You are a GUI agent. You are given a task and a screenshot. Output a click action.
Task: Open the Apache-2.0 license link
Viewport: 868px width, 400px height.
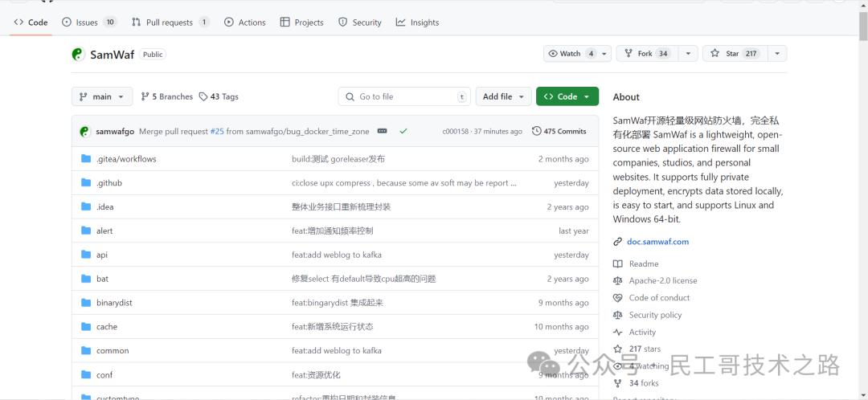(663, 280)
